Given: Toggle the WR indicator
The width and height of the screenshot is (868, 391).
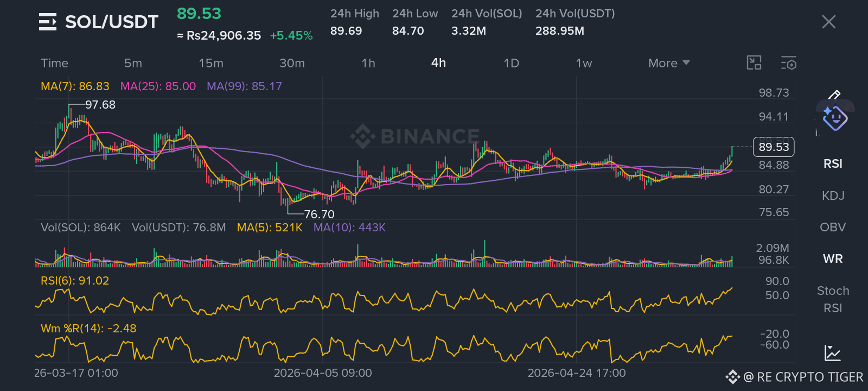Looking at the screenshot, I should point(833,258).
